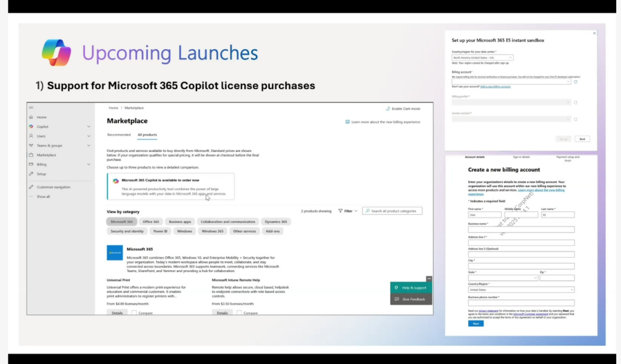
Task: Open Details for Microsoft Intune Remote Help
Action: [222, 313]
